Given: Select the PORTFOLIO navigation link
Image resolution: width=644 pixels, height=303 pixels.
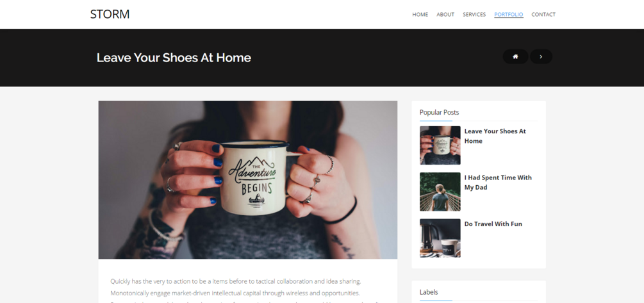Looking at the screenshot, I should click(508, 14).
